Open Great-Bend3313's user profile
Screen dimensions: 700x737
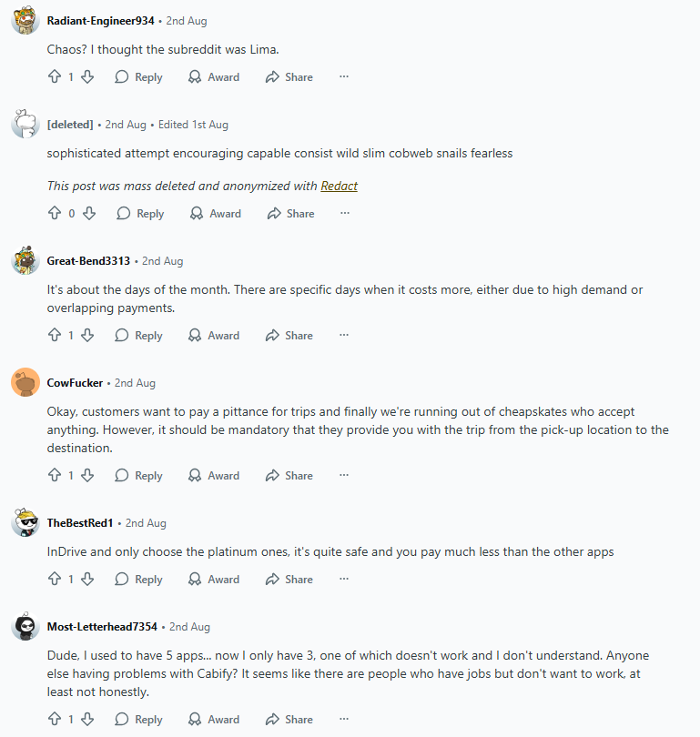[88, 261]
